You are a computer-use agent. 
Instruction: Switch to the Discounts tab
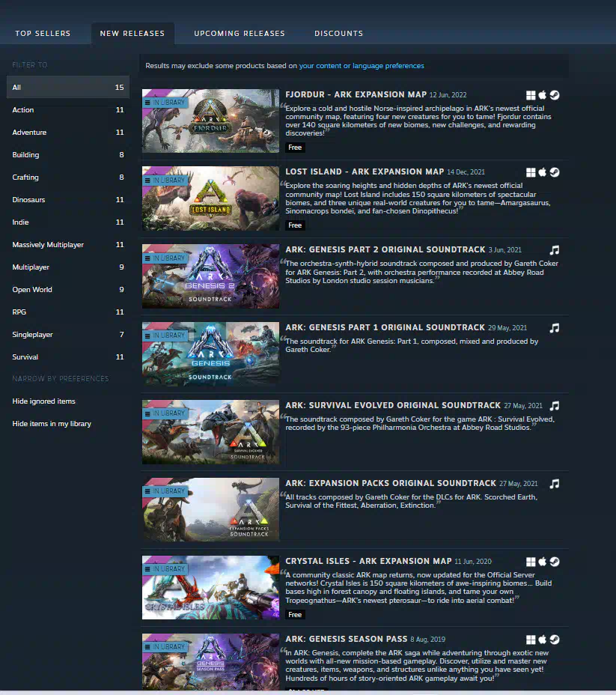pos(339,33)
